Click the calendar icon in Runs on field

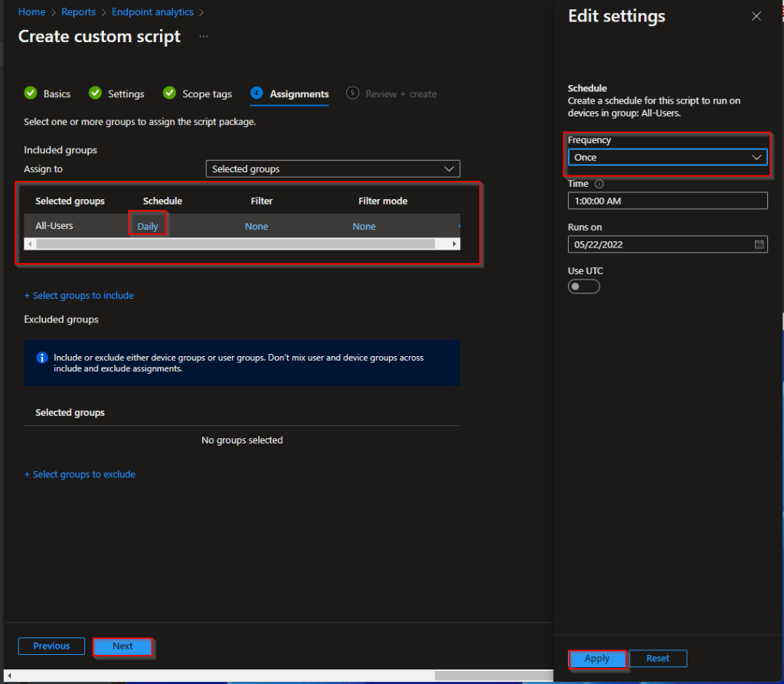(759, 244)
